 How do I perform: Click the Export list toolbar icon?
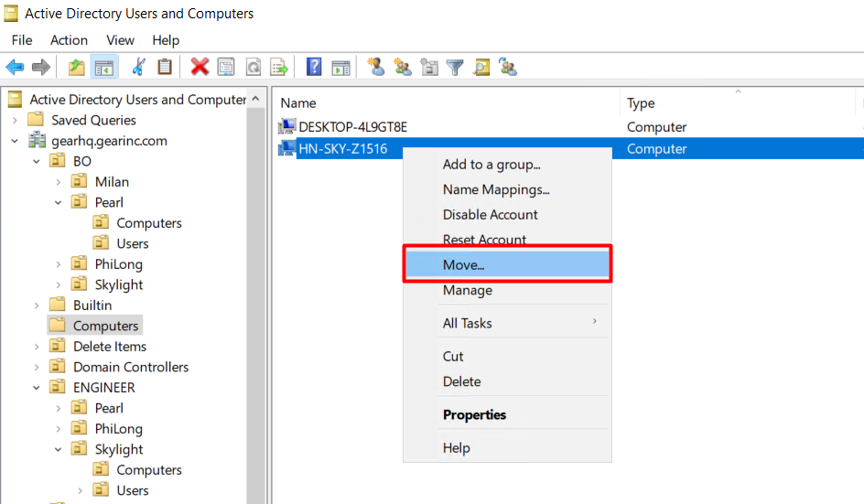(279, 67)
